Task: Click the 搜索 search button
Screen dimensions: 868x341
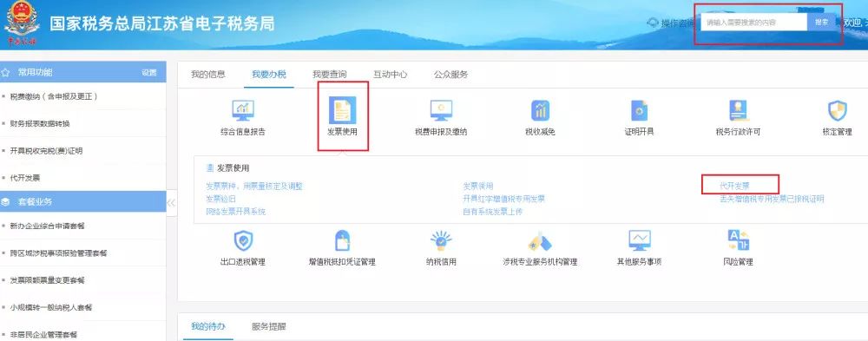Action: coord(821,23)
